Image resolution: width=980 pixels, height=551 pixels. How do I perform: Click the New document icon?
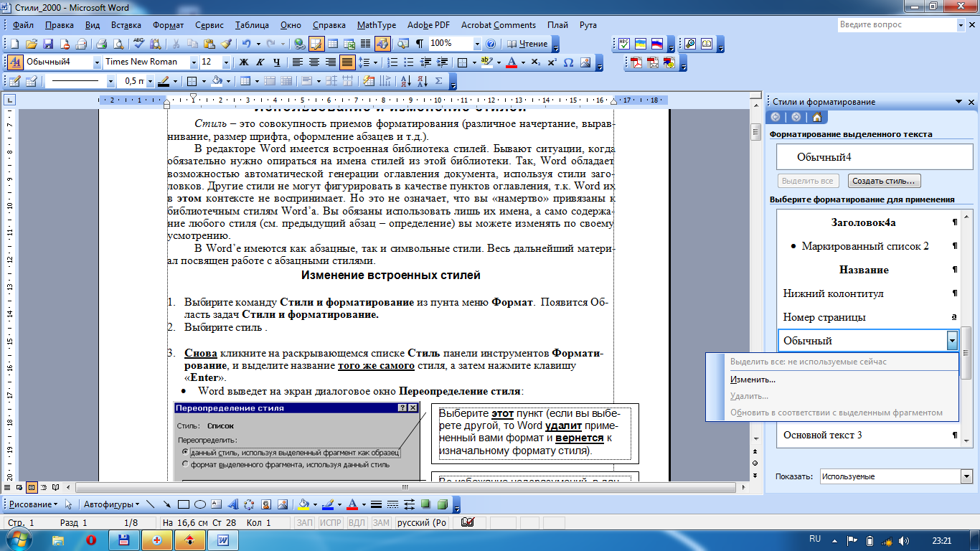[16, 44]
